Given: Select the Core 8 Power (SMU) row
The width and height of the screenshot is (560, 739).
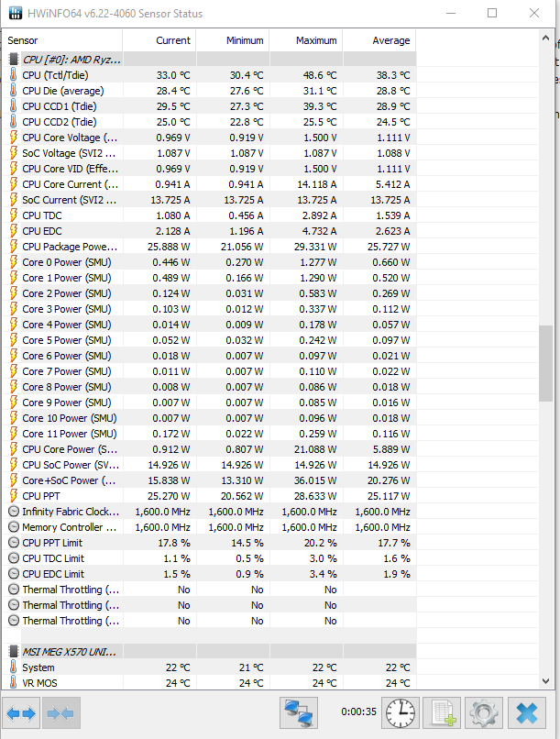Looking at the screenshot, I should (210, 387).
